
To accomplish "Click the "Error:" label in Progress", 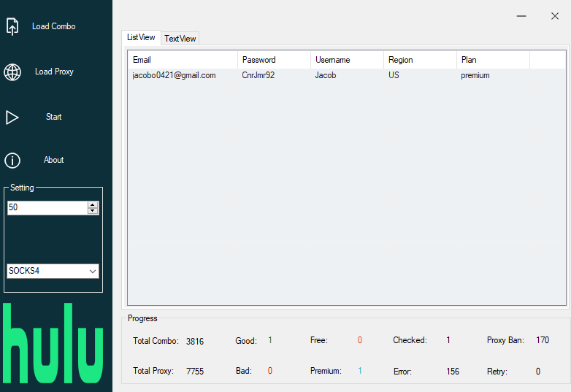I will pyautogui.click(x=402, y=372).
